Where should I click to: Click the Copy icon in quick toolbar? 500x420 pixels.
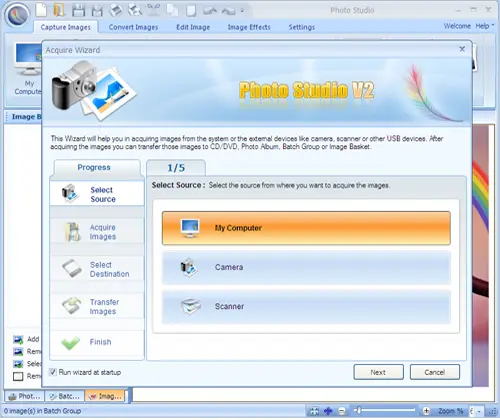pos(172,10)
